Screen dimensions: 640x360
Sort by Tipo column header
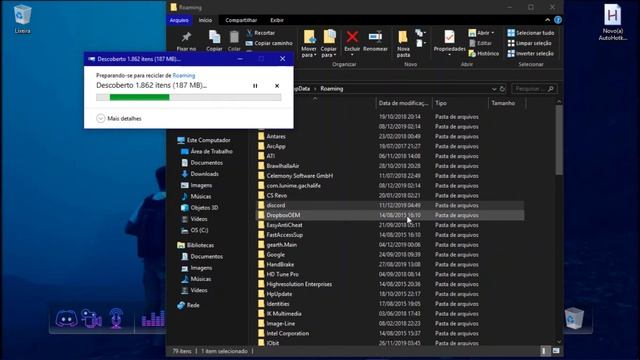[460, 103]
